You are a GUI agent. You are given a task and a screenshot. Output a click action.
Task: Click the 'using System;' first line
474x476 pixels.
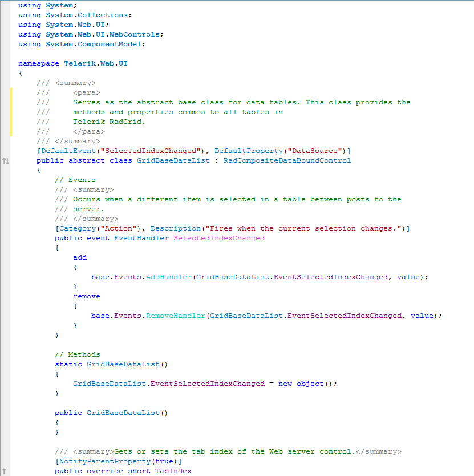point(47,6)
